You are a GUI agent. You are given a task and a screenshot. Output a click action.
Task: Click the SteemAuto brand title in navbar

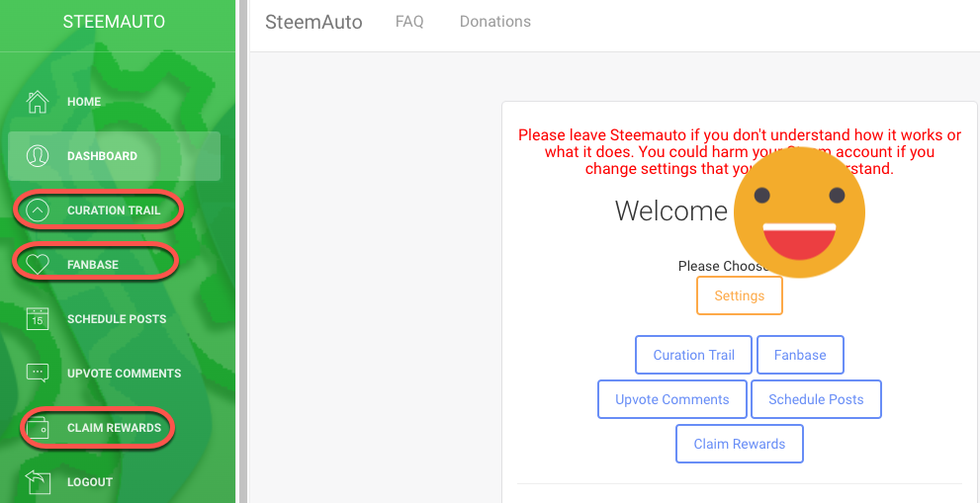(x=313, y=23)
